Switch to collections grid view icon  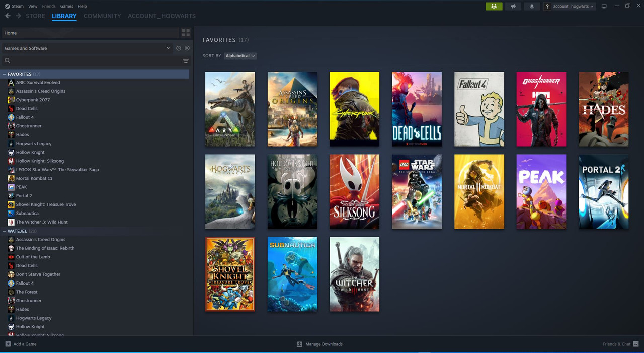[x=186, y=33]
